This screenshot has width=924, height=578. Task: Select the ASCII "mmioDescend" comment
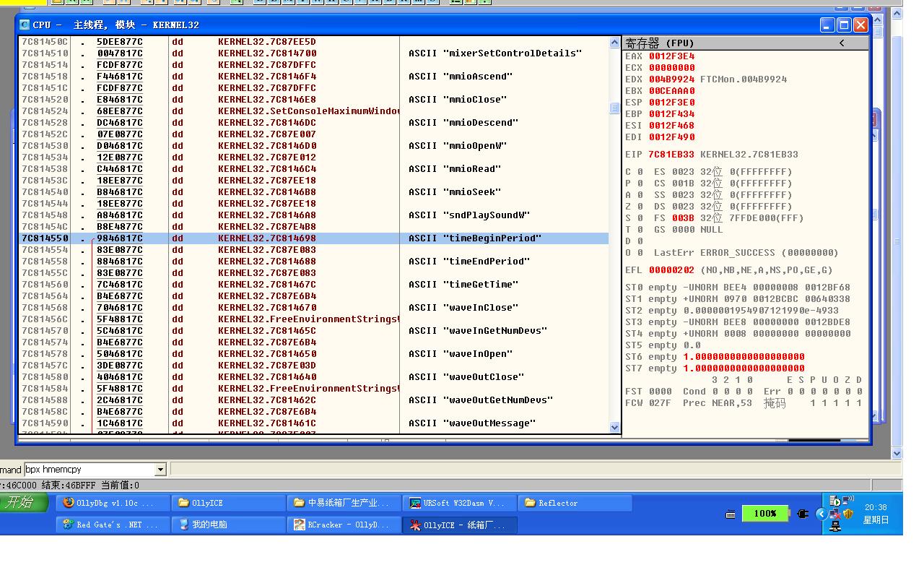[x=463, y=123]
